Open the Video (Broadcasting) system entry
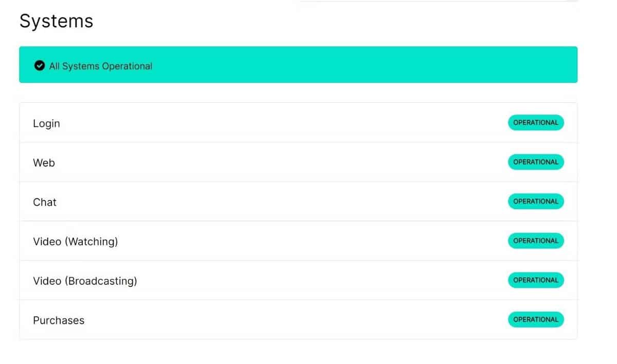 pos(85,281)
